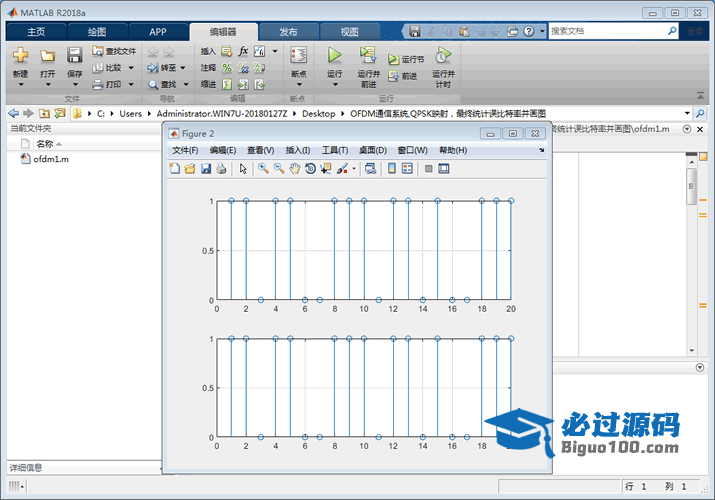Image resolution: width=715 pixels, height=500 pixels.
Task: Click Find Files (查找文件) button
Action: click(x=114, y=51)
